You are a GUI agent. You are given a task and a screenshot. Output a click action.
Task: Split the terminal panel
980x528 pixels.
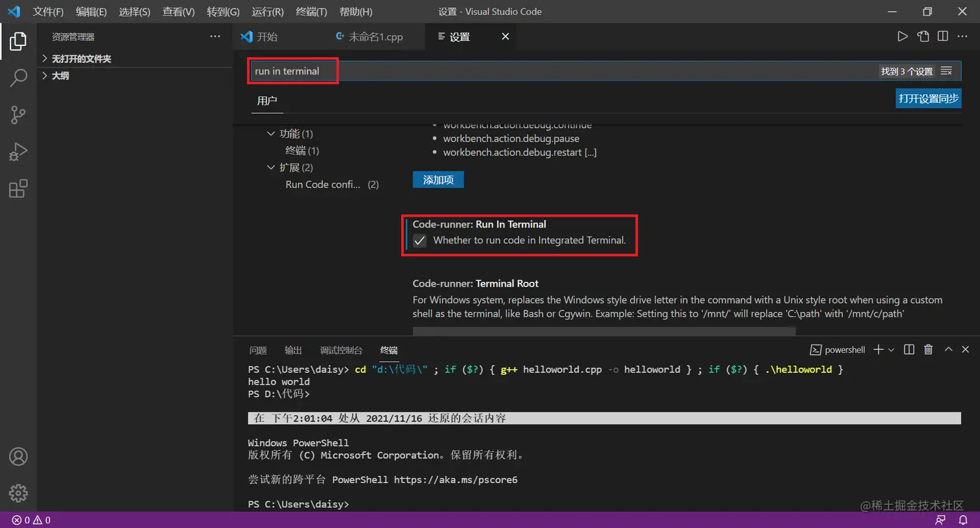(909, 350)
